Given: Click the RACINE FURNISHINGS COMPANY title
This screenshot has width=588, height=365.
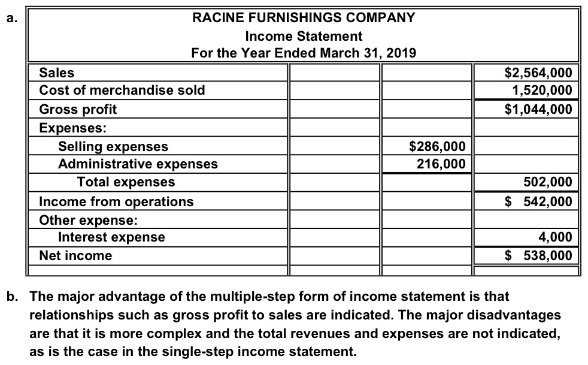Looking at the screenshot, I should click(304, 17).
